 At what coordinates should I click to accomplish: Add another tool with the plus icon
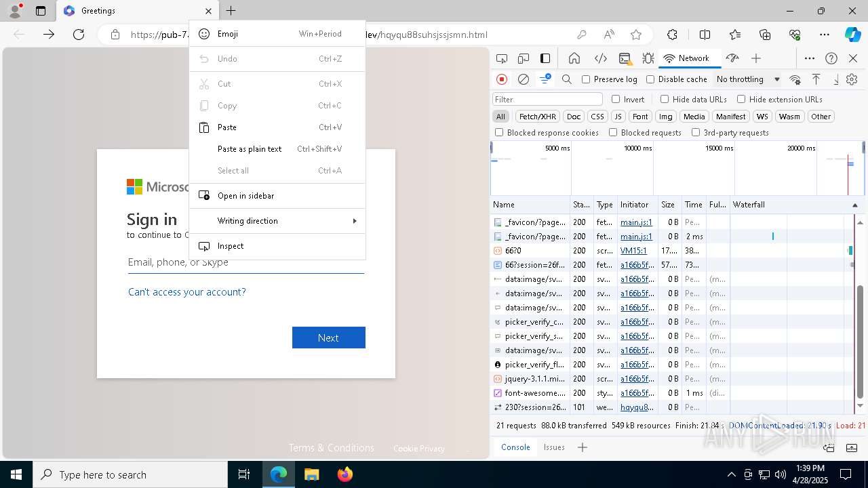click(756, 58)
